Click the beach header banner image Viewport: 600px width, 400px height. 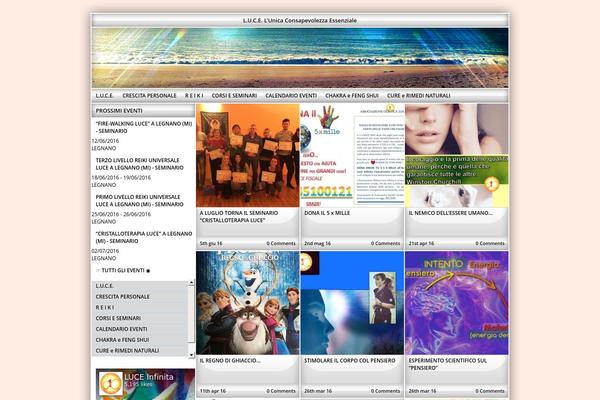point(300,58)
